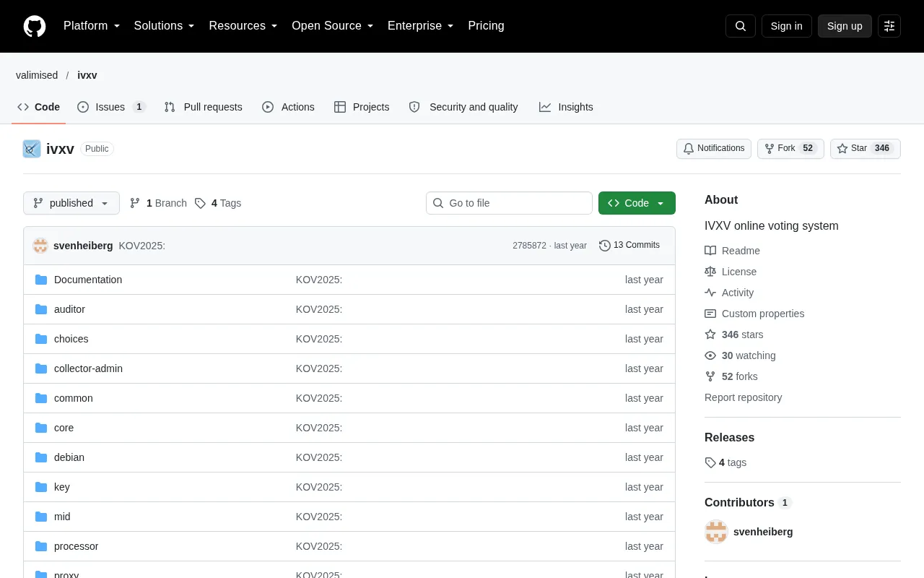Click the debian folder icon
This screenshot has height=578, width=924.
click(x=41, y=457)
